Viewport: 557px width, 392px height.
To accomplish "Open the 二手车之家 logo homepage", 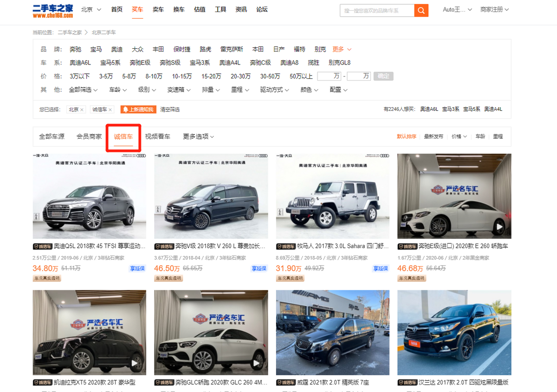I will point(53,11).
